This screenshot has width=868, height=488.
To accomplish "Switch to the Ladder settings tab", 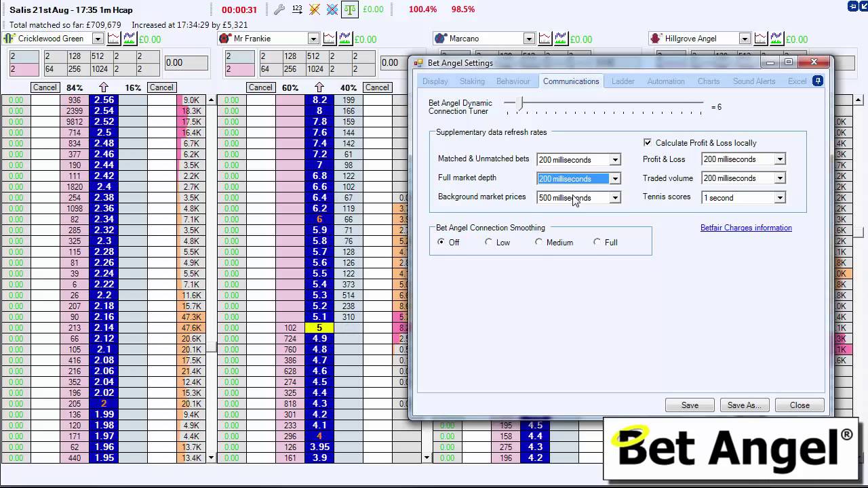I will (x=623, y=81).
